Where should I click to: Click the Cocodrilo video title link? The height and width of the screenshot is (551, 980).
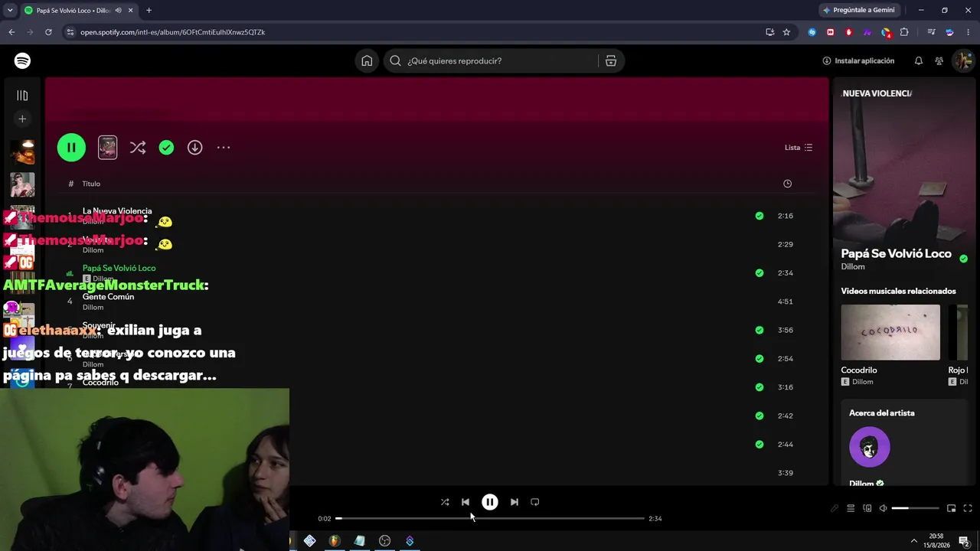(859, 370)
